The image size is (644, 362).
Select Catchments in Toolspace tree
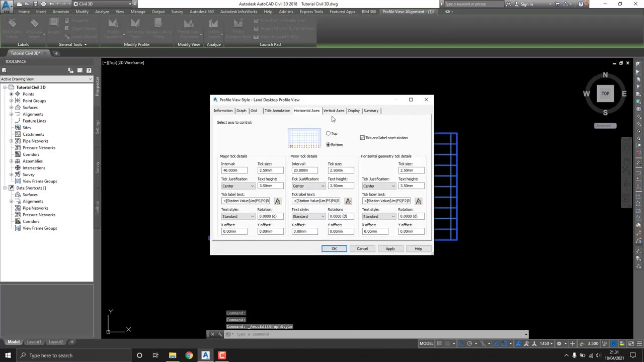[33, 134]
